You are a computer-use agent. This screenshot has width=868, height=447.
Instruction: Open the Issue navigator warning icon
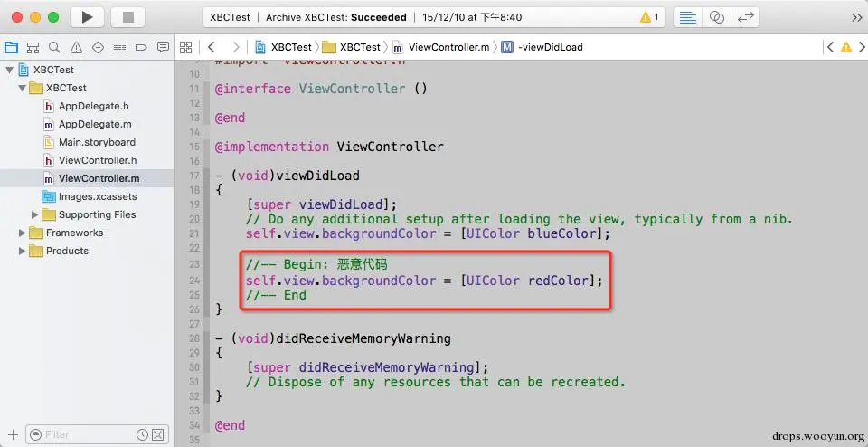(x=76, y=47)
